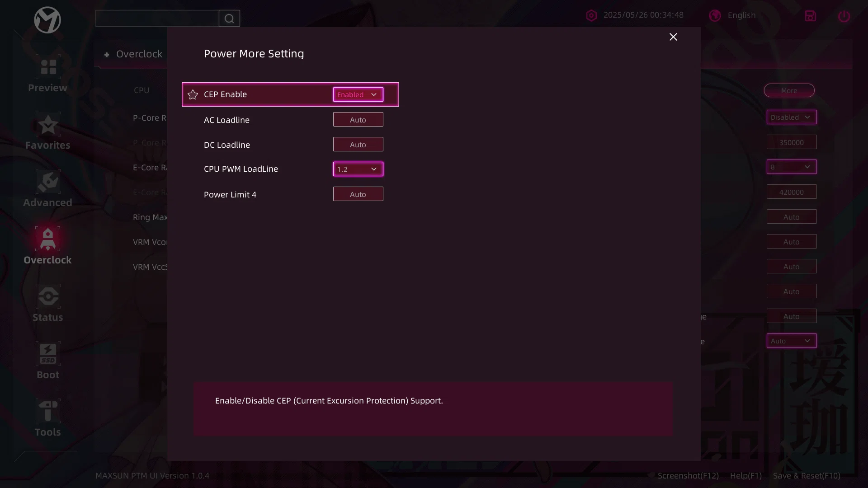Click the MAXSUN PTM UI Version text

point(152,475)
